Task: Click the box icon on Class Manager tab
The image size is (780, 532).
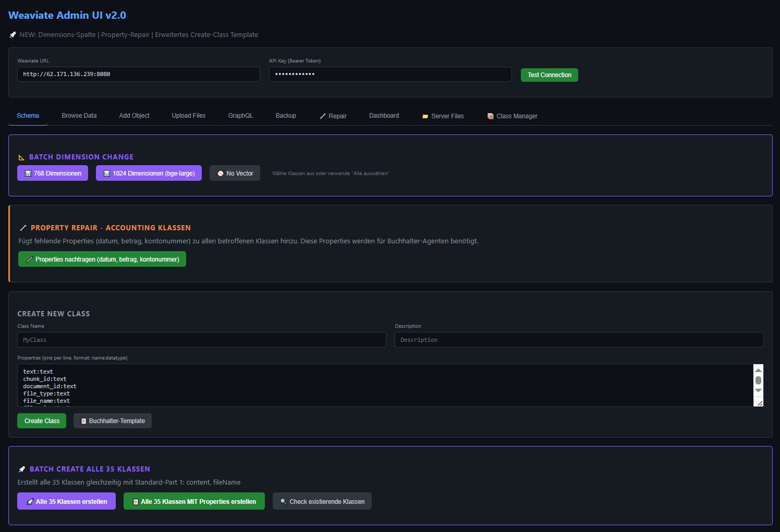Action: click(x=491, y=116)
